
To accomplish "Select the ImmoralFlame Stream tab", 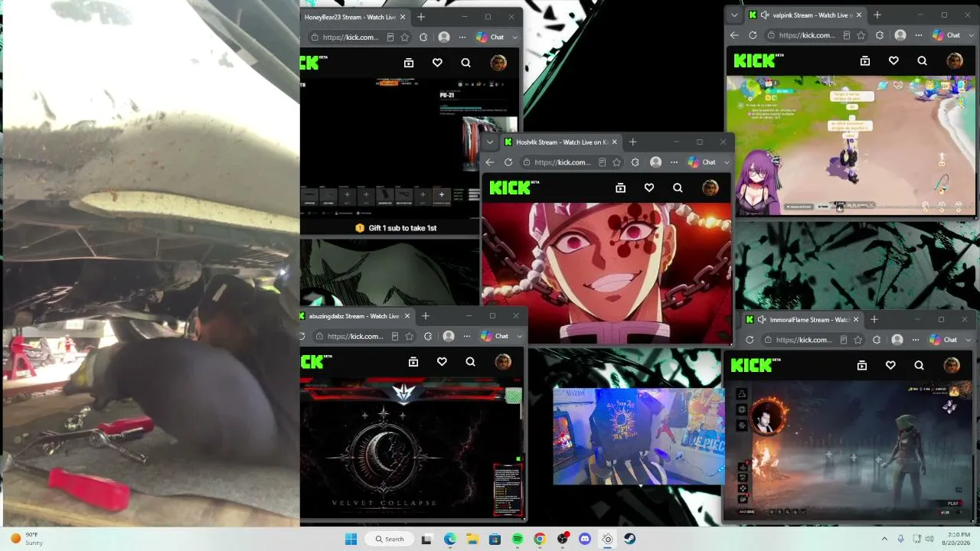I will pyautogui.click(x=804, y=320).
